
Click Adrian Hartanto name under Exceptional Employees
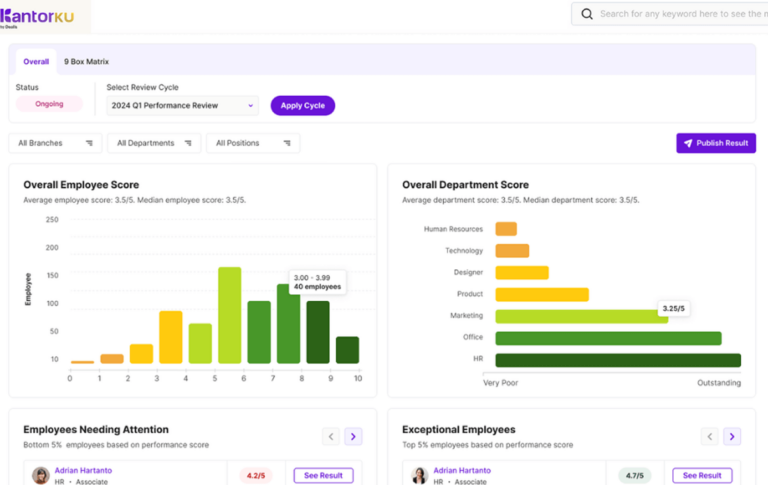462,470
